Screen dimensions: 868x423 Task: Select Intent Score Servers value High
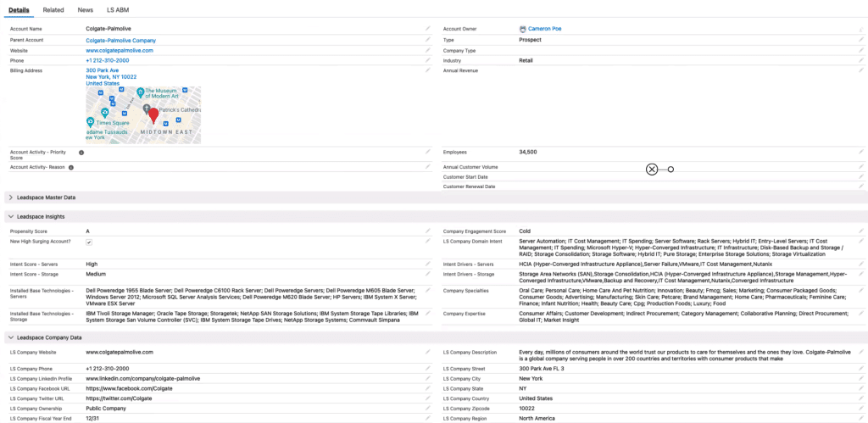point(92,264)
